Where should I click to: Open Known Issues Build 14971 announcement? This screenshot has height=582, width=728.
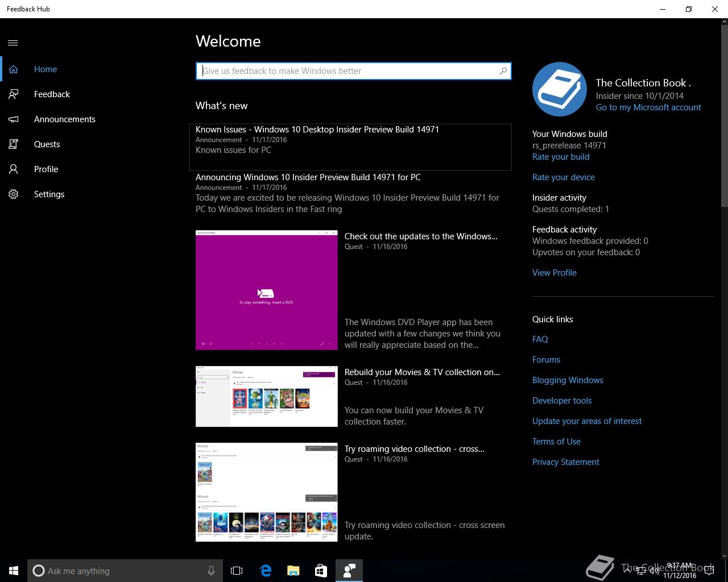pyautogui.click(x=350, y=147)
